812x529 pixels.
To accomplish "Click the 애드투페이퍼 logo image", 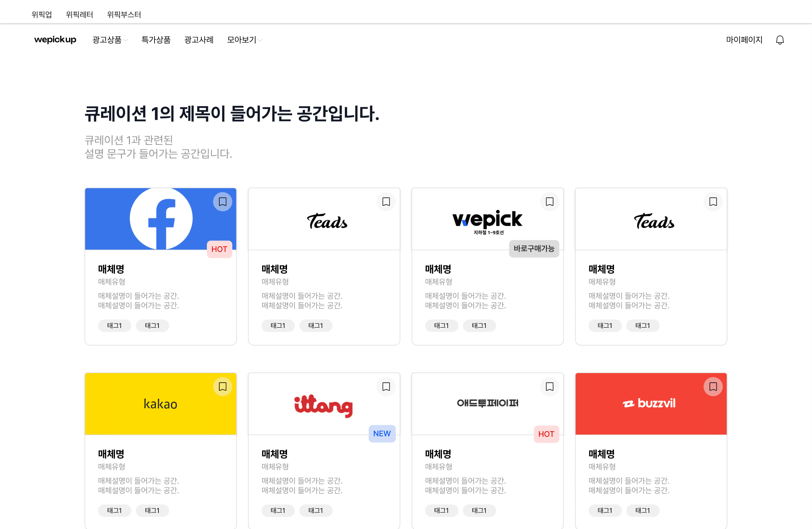I will pyautogui.click(x=488, y=403).
